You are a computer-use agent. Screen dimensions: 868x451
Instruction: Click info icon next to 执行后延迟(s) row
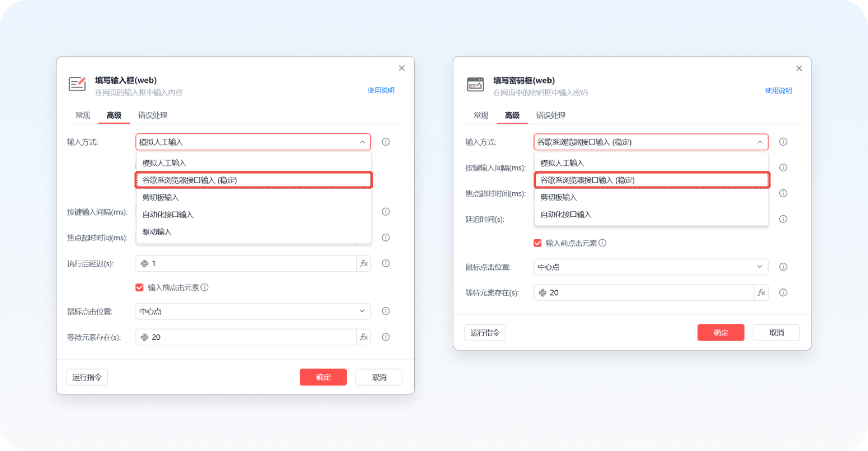[385, 263]
